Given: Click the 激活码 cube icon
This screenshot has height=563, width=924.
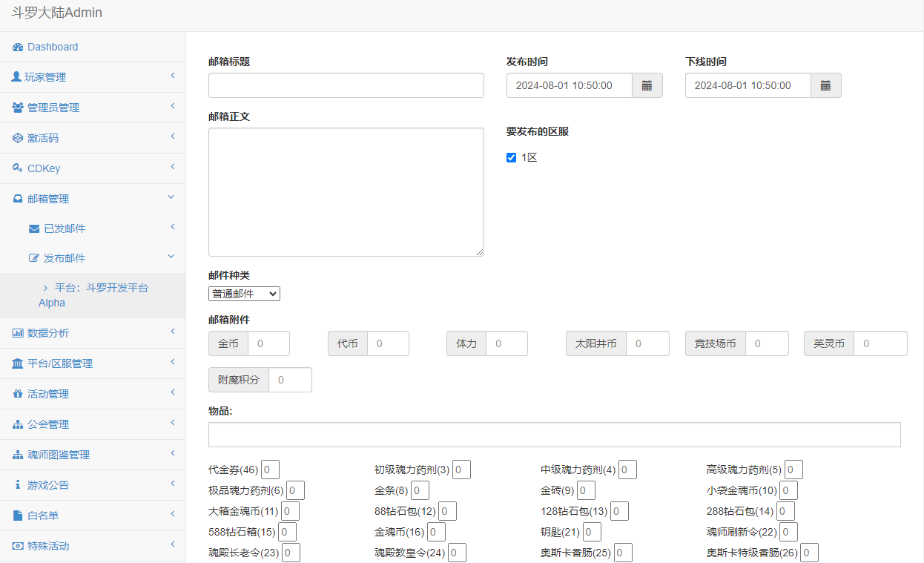Looking at the screenshot, I should 16,137.
